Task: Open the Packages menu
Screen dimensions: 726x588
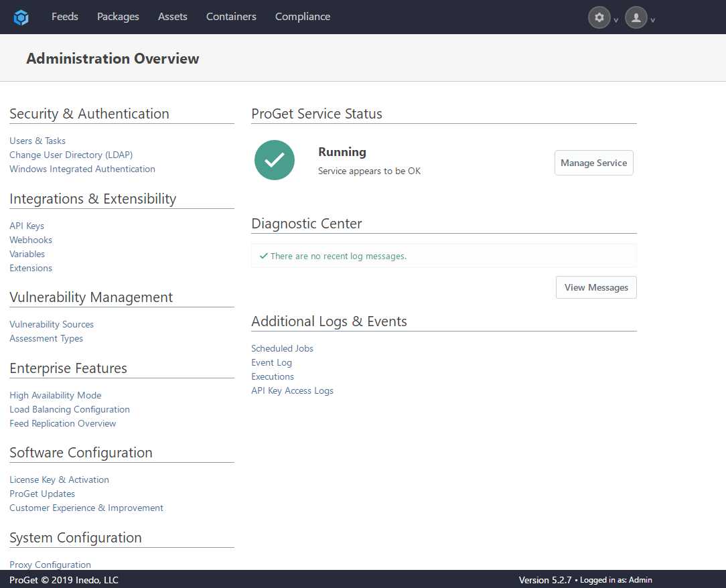Action: click(x=118, y=17)
